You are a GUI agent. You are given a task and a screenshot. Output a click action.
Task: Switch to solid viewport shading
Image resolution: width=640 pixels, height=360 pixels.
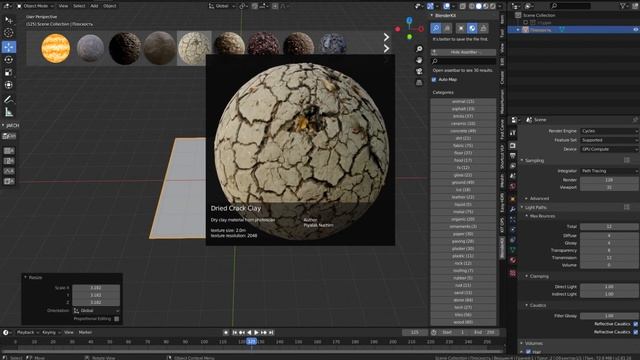478,6
